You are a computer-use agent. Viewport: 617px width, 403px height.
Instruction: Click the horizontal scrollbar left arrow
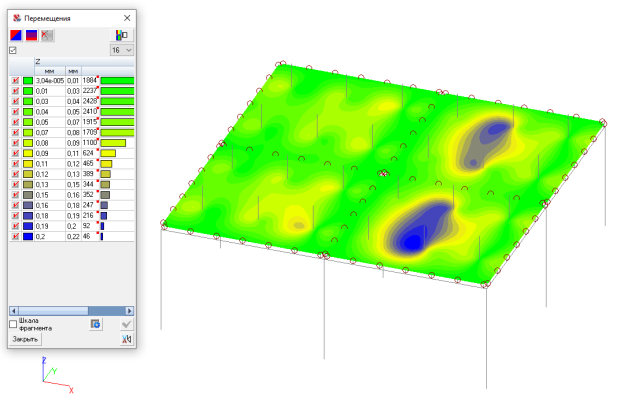point(12,310)
